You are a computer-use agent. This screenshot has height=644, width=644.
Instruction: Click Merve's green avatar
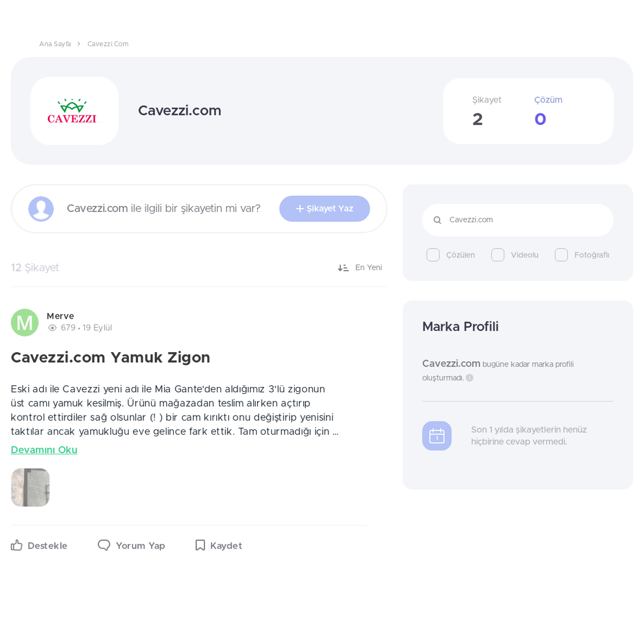25,323
